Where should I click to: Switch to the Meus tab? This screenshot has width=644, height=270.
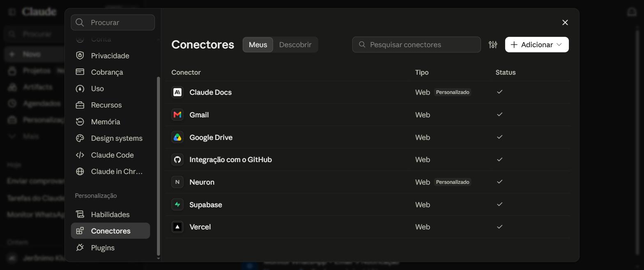pyautogui.click(x=258, y=45)
